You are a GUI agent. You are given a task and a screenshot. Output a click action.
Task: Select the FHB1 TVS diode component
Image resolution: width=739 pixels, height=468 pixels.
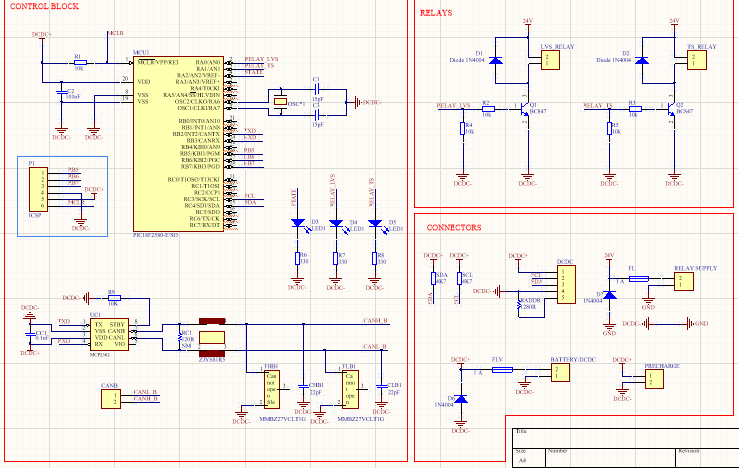tap(271, 389)
